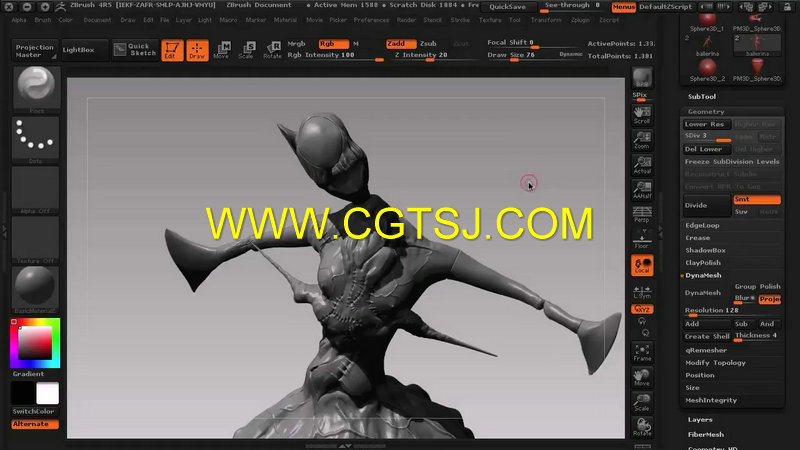
Task: Click SwitchColor button
Action: [x=34, y=411]
